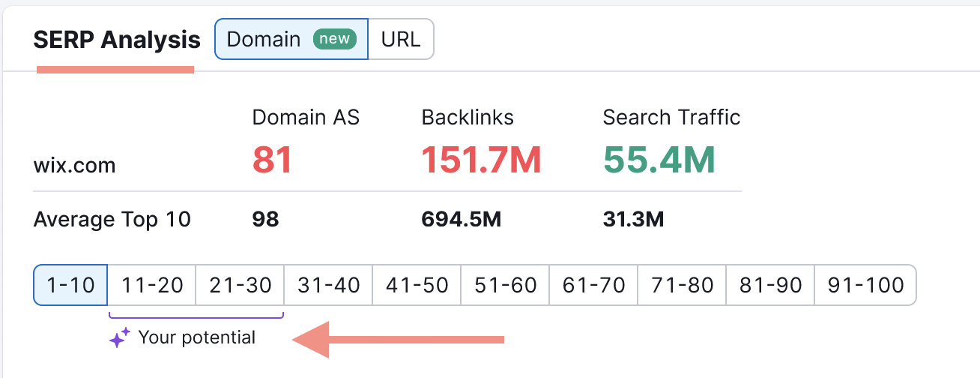Show positions 31-40

pyautogui.click(x=328, y=285)
